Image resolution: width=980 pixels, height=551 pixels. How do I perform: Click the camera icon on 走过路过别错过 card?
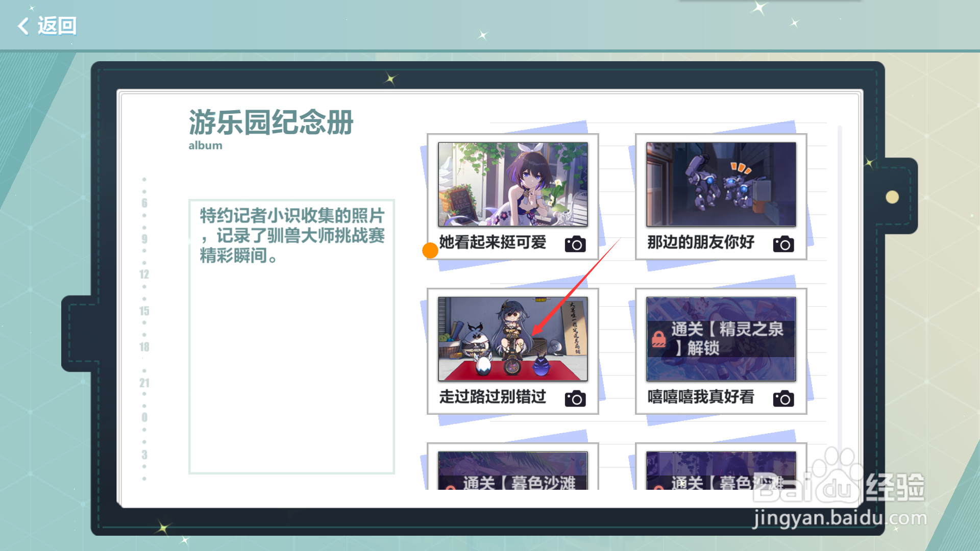[x=575, y=398]
